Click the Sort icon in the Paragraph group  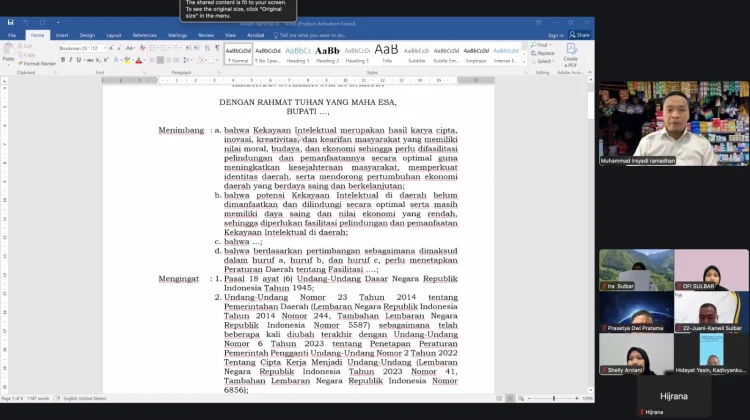pos(207,48)
